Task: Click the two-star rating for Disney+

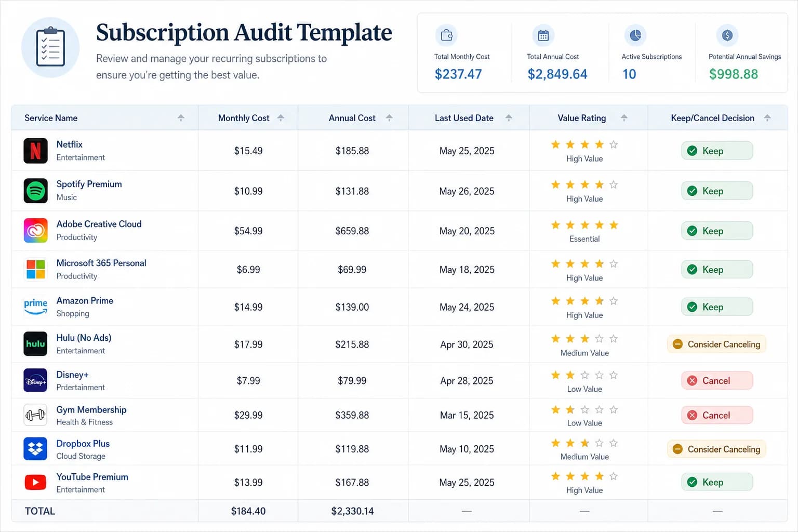Action: [x=584, y=375]
